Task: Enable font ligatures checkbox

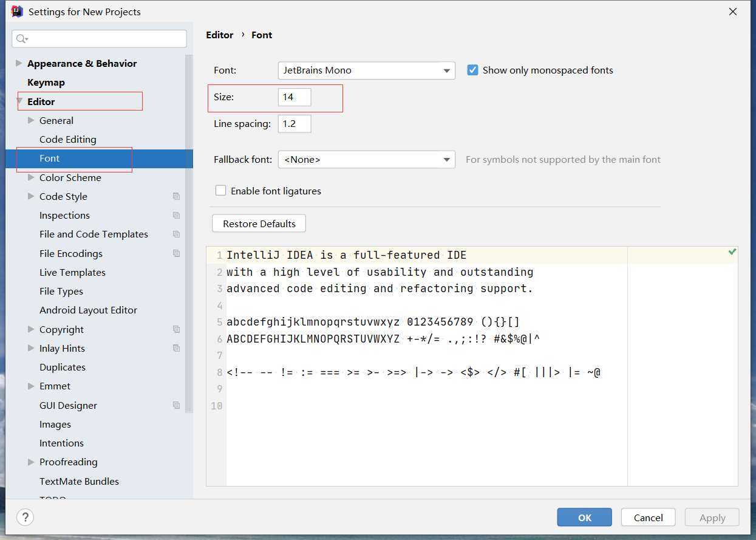Action: click(x=221, y=191)
